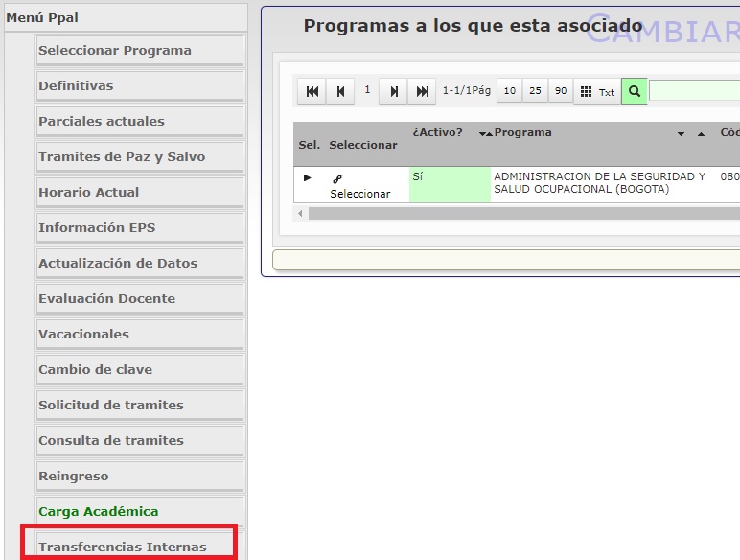The width and height of the screenshot is (740, 560).
Task: Click the Seleccionar link in the program row
Action: [359, 194]
